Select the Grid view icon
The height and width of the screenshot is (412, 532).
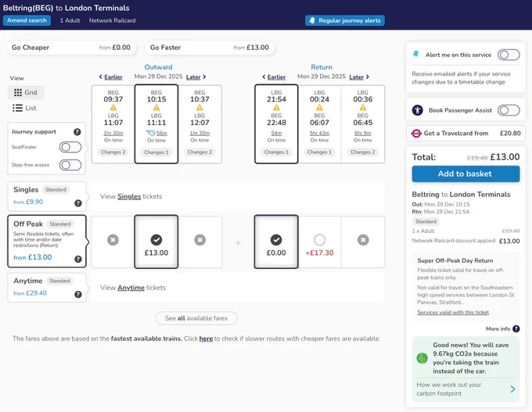(x=18, y=92)
